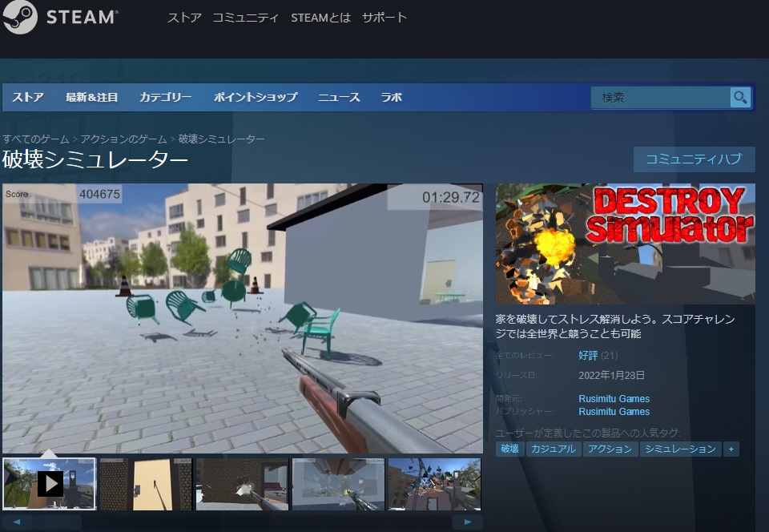Image resolution: width=769 pixels, height=532 pixels.
Task: Select the シミュレーション tag
Action: 680,449
